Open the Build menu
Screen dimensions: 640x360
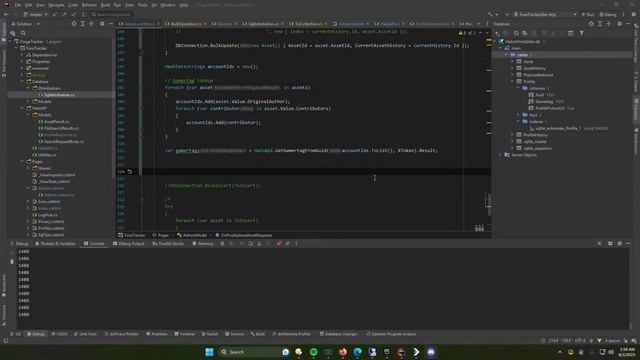click(x=105, y=5)
